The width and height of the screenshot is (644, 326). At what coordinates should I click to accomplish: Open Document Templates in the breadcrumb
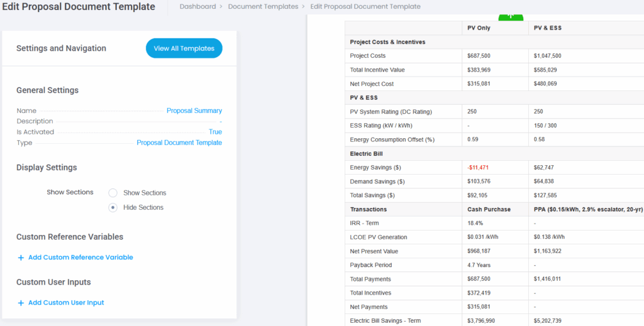(x=264, y=6)
